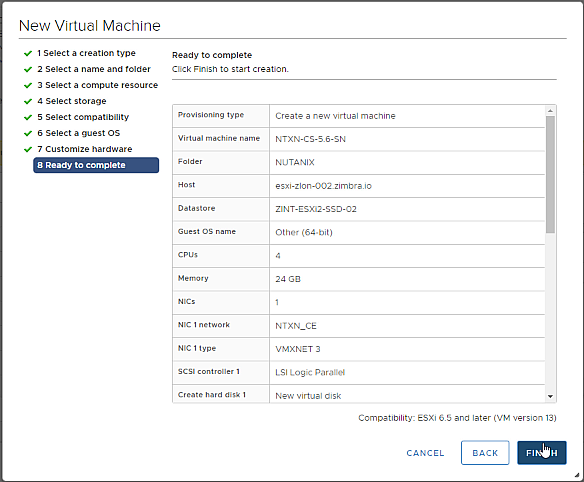Click Finish to create the VM
This screenshot has width=584, height=482.
click(542, 453)
